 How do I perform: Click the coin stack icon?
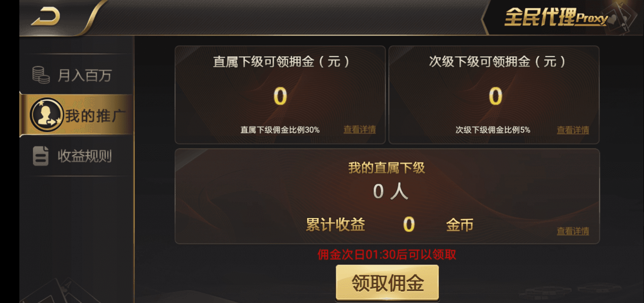point(41,75)
